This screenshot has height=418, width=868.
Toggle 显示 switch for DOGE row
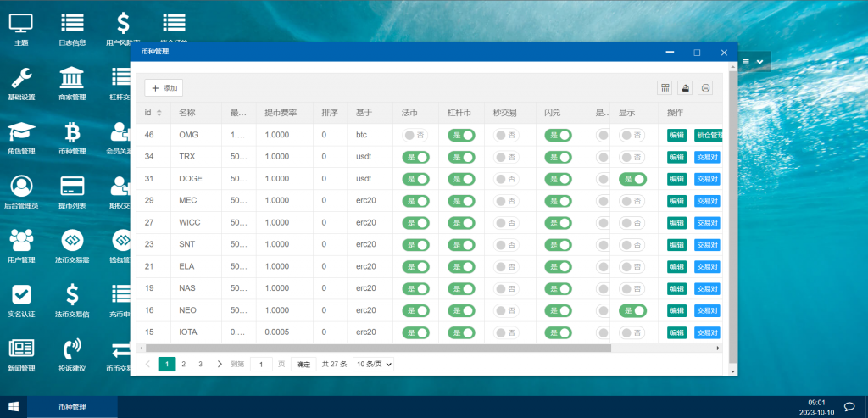click(632, 179)
